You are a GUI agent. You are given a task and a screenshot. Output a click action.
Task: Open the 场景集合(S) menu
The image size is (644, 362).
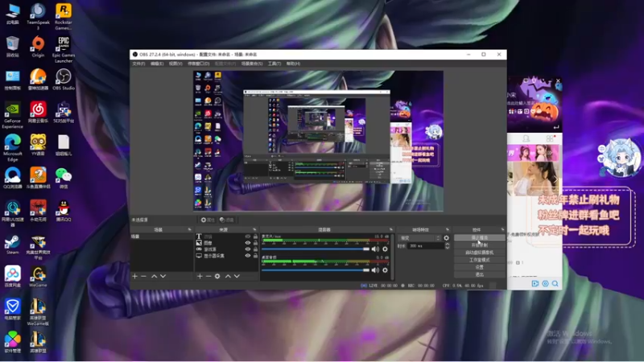click(x=252, y=64)
